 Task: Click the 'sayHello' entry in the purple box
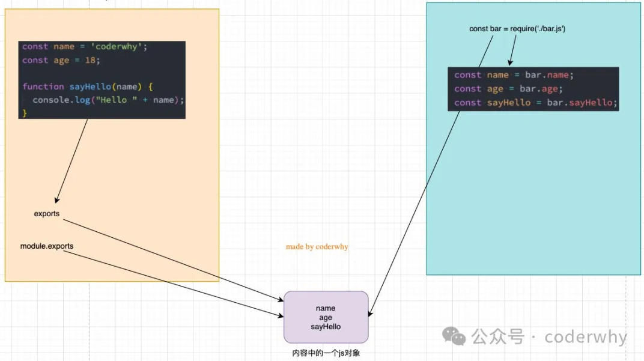point(326,327)
